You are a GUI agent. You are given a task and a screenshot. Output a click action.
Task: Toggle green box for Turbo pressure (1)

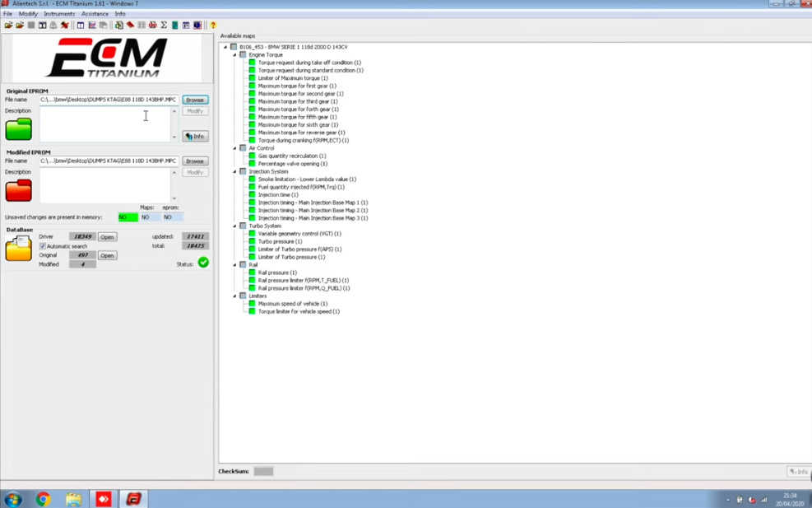click(x=253, y=241)
